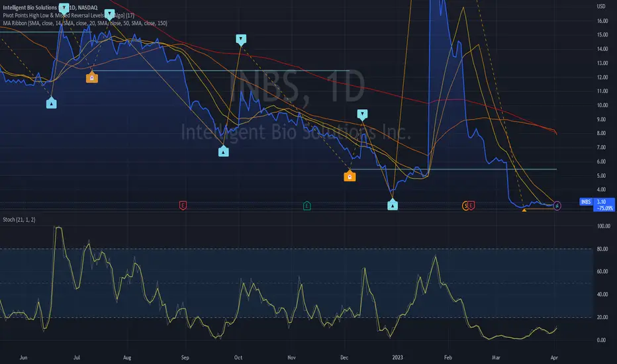Click the 100.00 level on Stoch axis
The width and height of the screenshot is (617, 364).
coord(602,226)
